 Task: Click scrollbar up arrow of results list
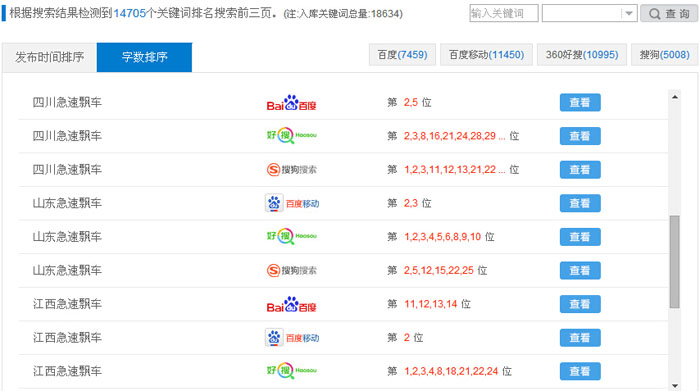[x=675, y=97]
